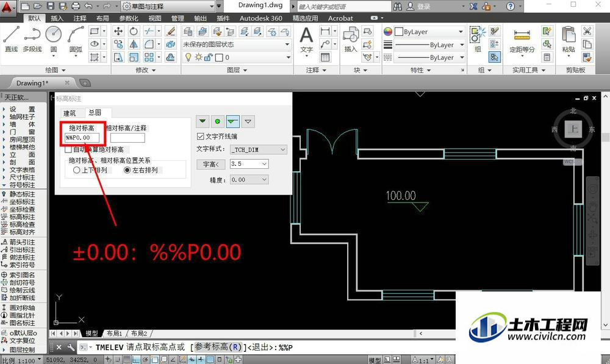The image size is (610, 364).
Task: Click the Save icon in quick access toolbar
Action: pos(51,6)
